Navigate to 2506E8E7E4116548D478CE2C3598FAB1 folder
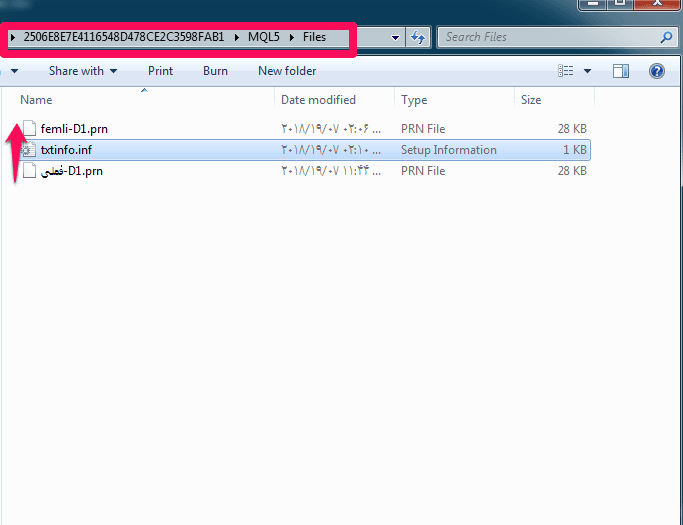 coord(124,37)
